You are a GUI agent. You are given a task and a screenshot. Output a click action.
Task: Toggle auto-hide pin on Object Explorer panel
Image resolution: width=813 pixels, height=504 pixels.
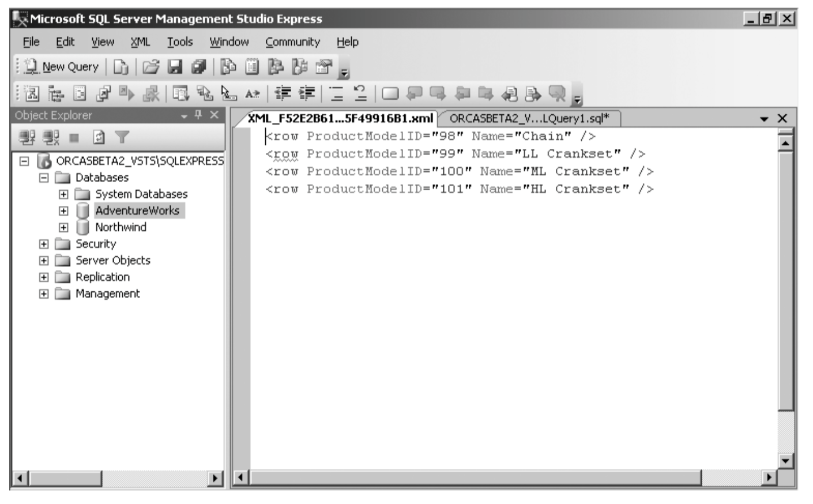[198, 115]
